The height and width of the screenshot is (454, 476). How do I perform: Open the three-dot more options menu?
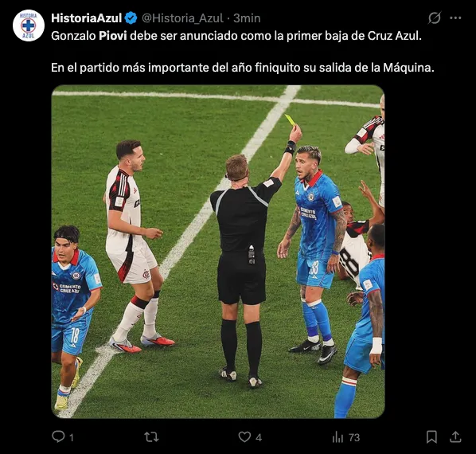tap(455, 18)
